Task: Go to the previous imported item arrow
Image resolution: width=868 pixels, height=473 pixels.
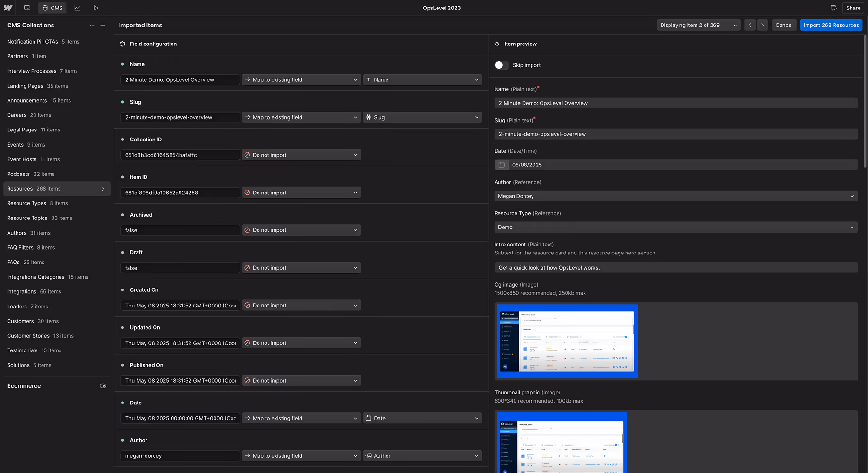Action: (x=750, y=25)
